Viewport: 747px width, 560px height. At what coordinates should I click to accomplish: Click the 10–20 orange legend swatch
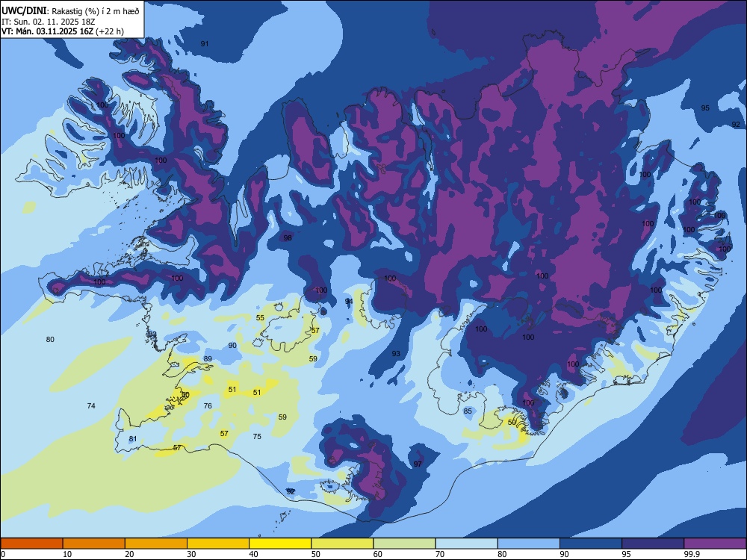click(x=94, y=544)
